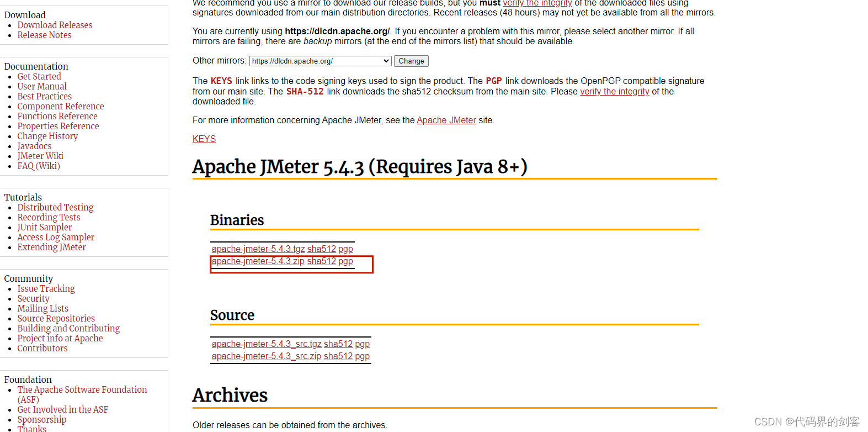
Task: Open Recording Tests tutorial
Action: 49,217
